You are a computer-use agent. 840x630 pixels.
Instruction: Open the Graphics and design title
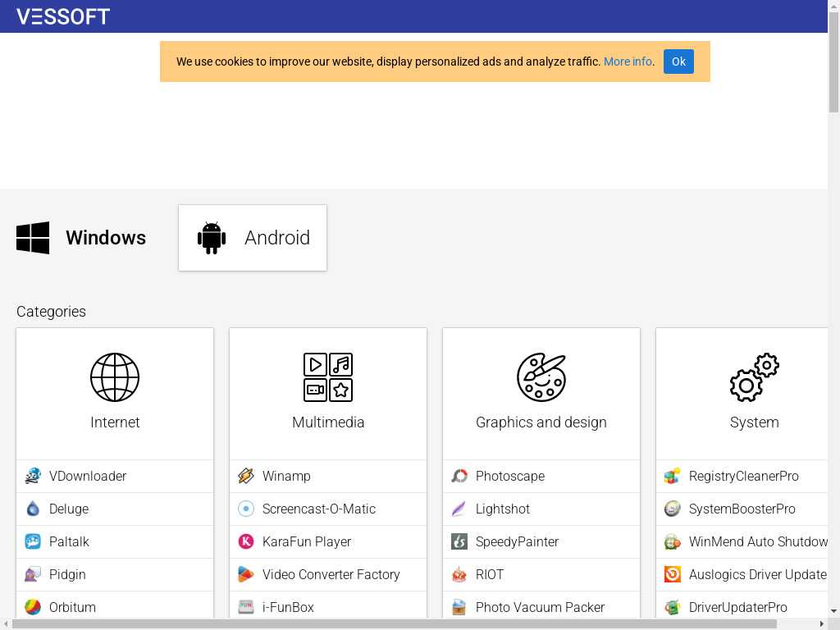(541, 422)
